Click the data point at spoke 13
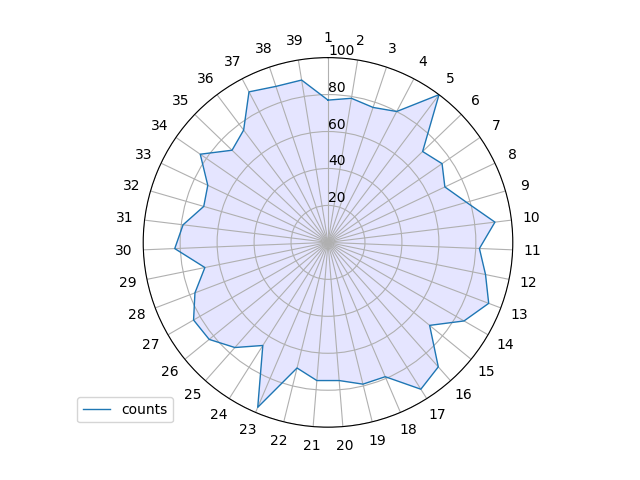This screenshot has width=640, height=480. point(489,304)
